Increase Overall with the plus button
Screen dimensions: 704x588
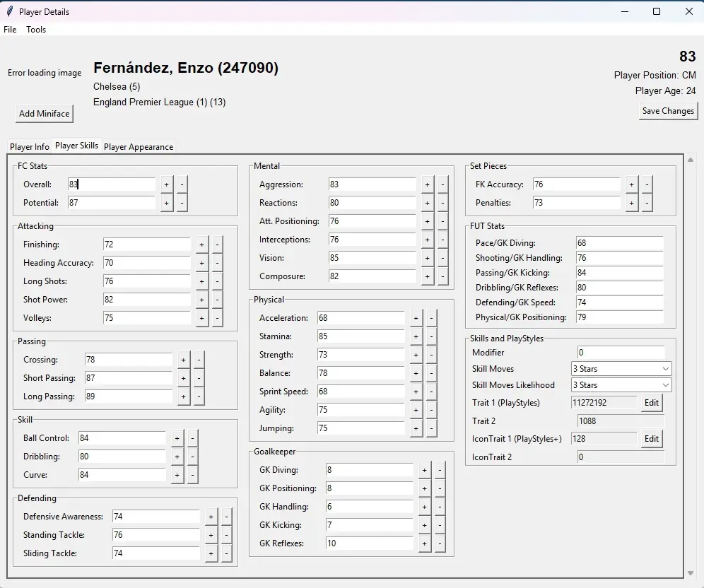(x=166, y=184)
